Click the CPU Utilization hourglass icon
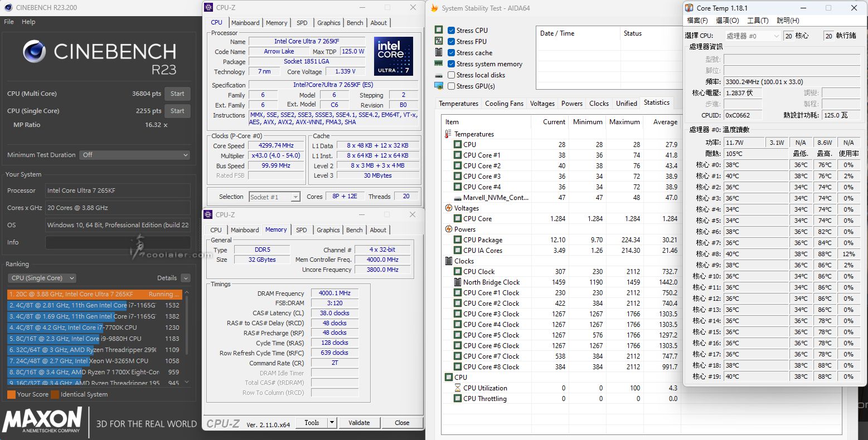The image size is (868, 440). click(458, 388)
